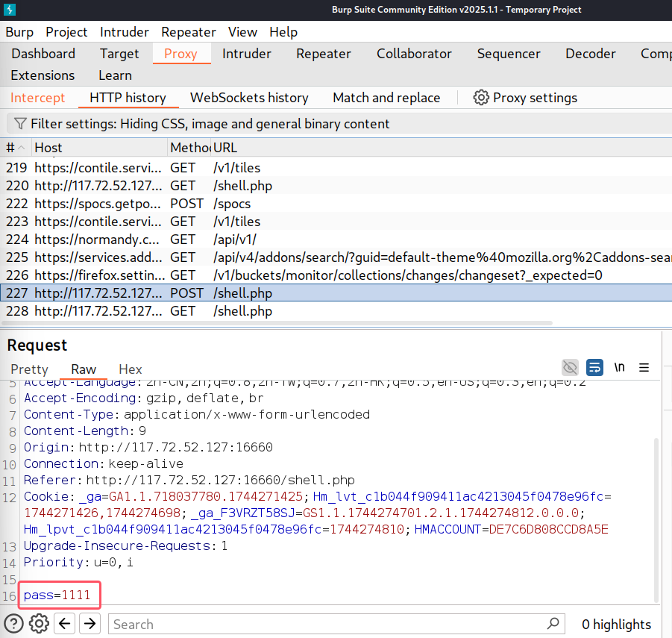Open the Sequencer tab
This screenshot has height=638, width=672.
(x=509, y=54)
